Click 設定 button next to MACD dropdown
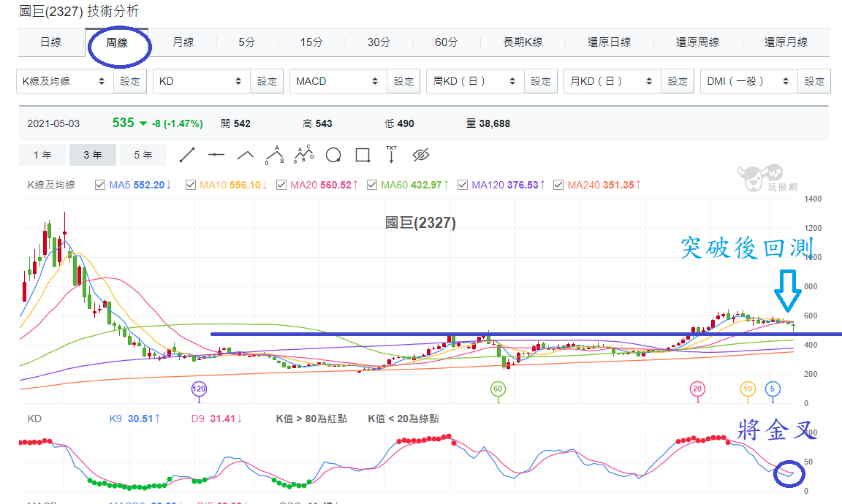Image resolution: width=842 pixels, height=504 pixels. (x=403, y=81)
